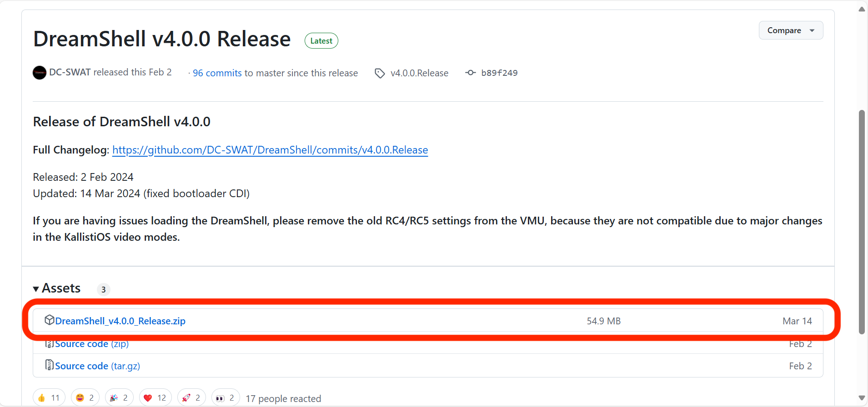Open the Full Changelog URL
Screen dimensions: 868x407
point(270,150)
